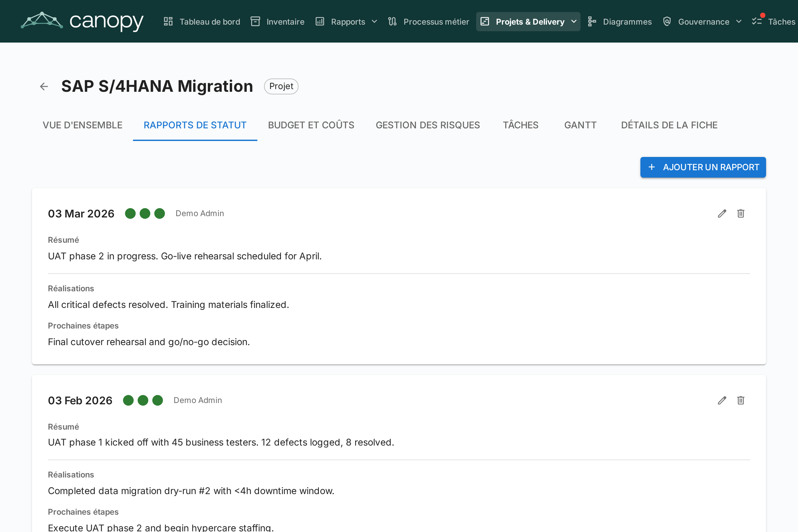Screen dimensions: 798x532
Task: Open the project Tâches tab
Action: [520, 125]
